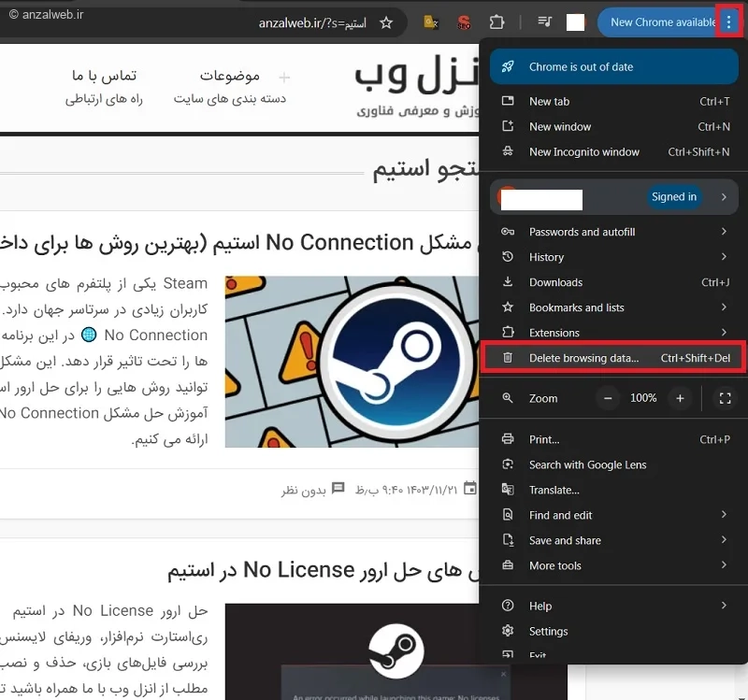Expand the Help submenu chevron
Image resolution: width=748 pixels, height=700 pixels.
pos(724,606)
